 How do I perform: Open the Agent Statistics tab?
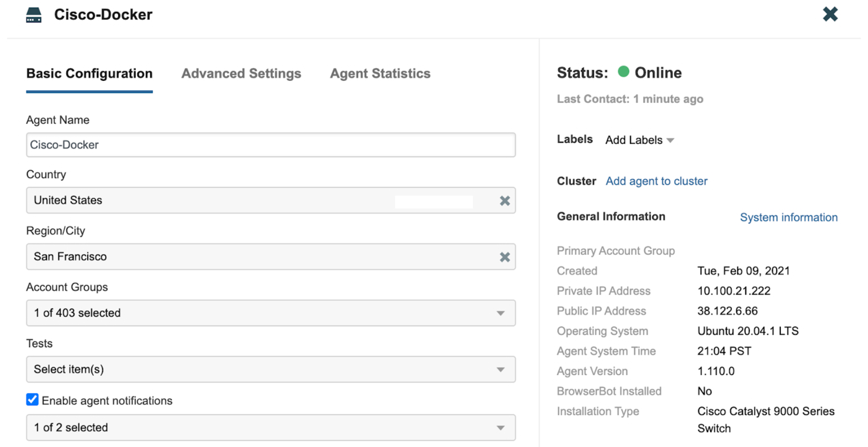click(380, 73)
